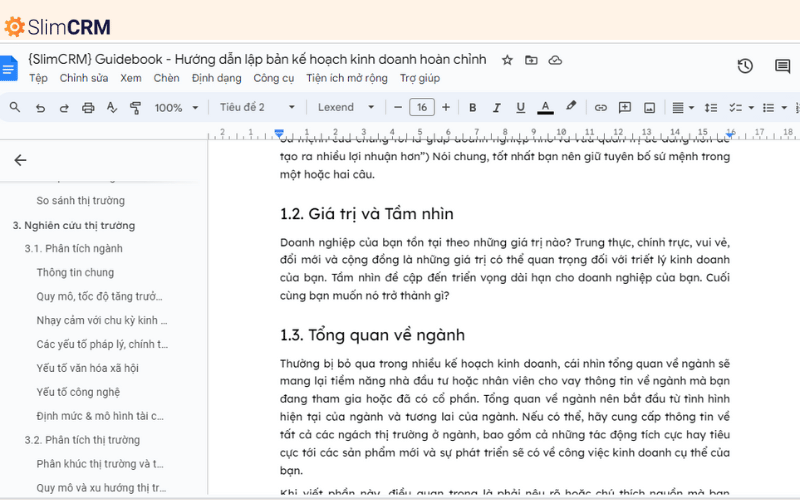Open the Lexend font dropdown
The image size is (800, 500).
[346, 107]
